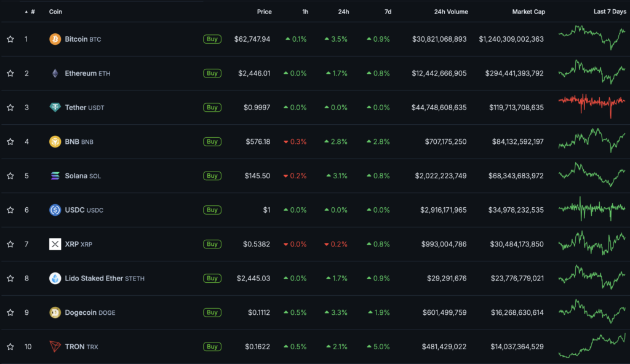The image size is (630, 364).
Task: Click the Bitcoin coin logo icon
Action: [x=55, y=39]
